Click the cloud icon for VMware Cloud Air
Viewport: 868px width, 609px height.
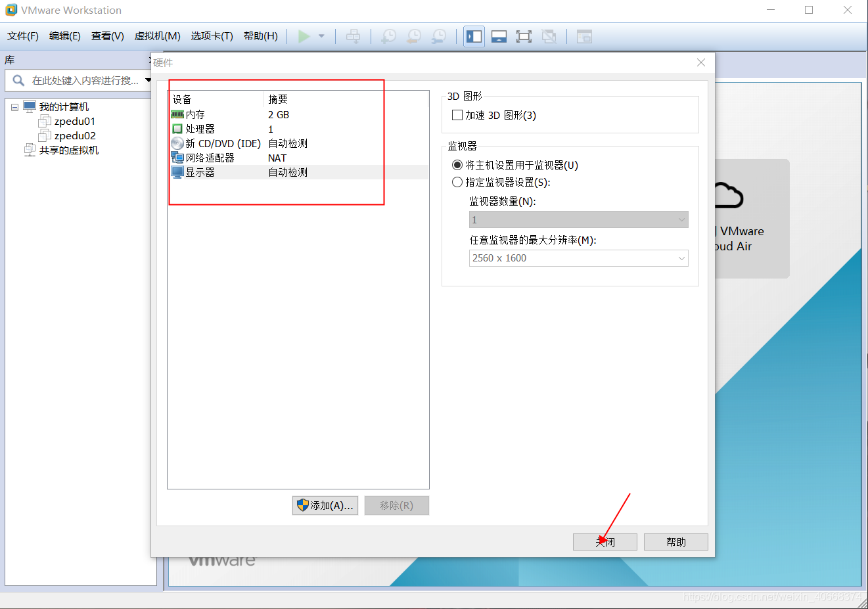click(x=728, y=195)
